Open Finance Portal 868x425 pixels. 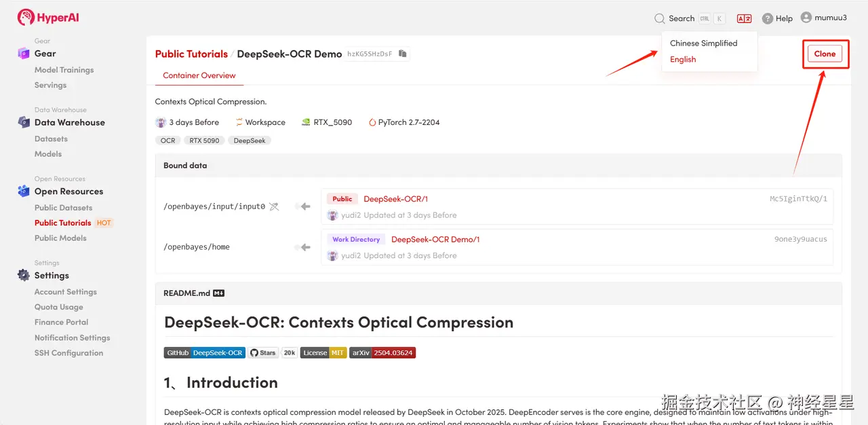tap(61, 322)
